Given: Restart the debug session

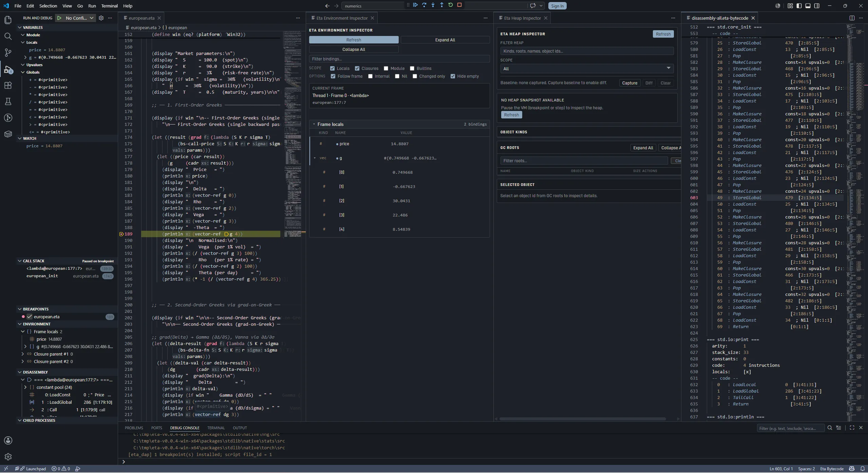Looking at the screenshot, I should [451, 5].
